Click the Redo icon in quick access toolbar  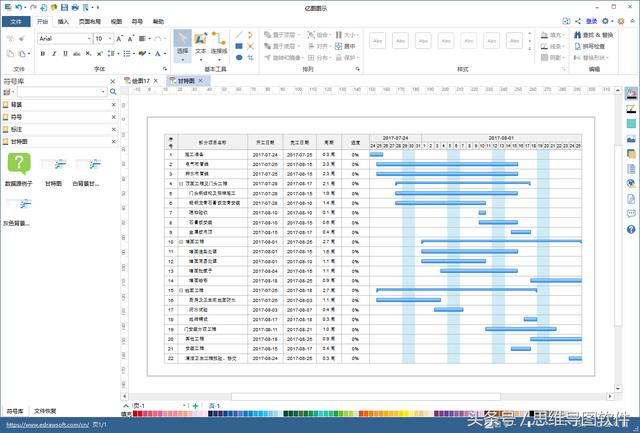tap(33, 7)
